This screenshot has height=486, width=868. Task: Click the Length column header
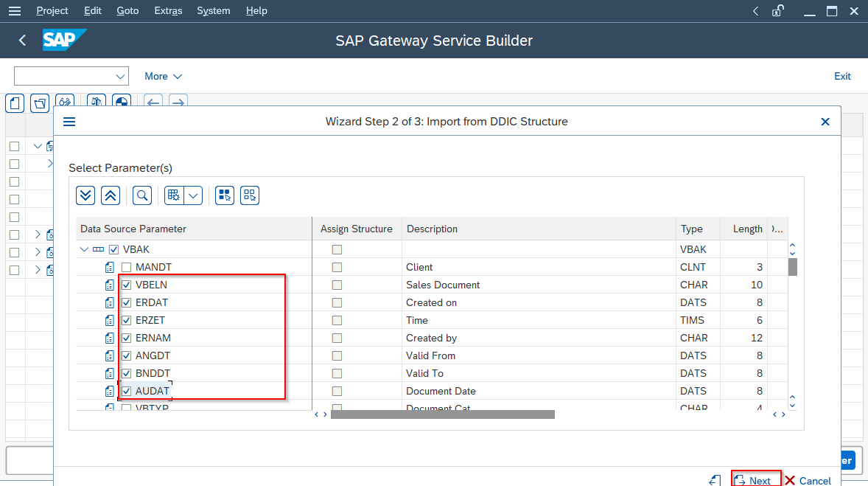743,229
